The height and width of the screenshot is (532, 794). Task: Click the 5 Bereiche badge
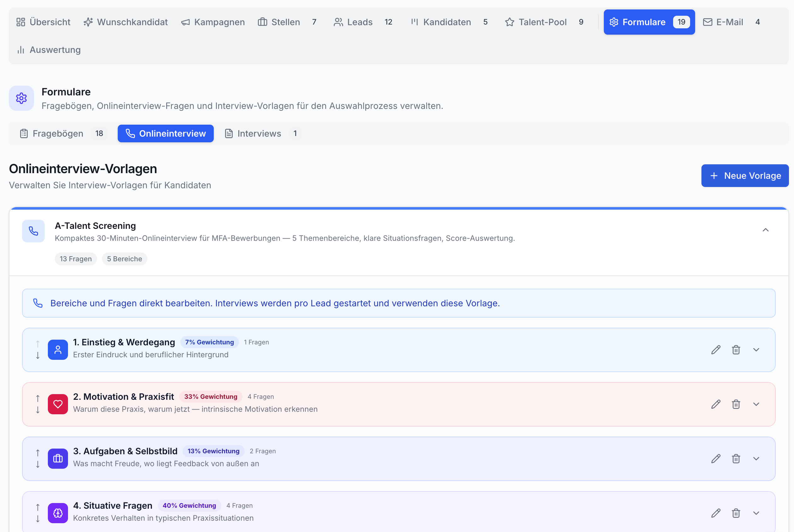pyautogui.click(x=125, y=259)
